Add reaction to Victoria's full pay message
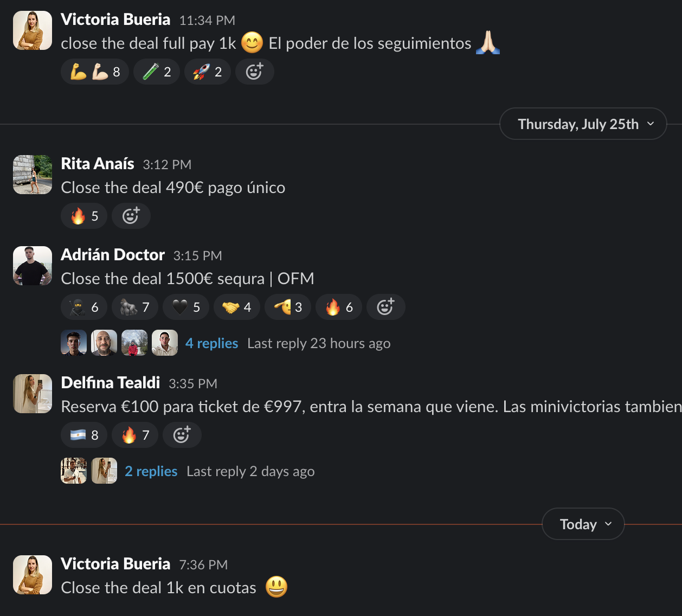The image size is (682, 616). (x=254, y=72)
